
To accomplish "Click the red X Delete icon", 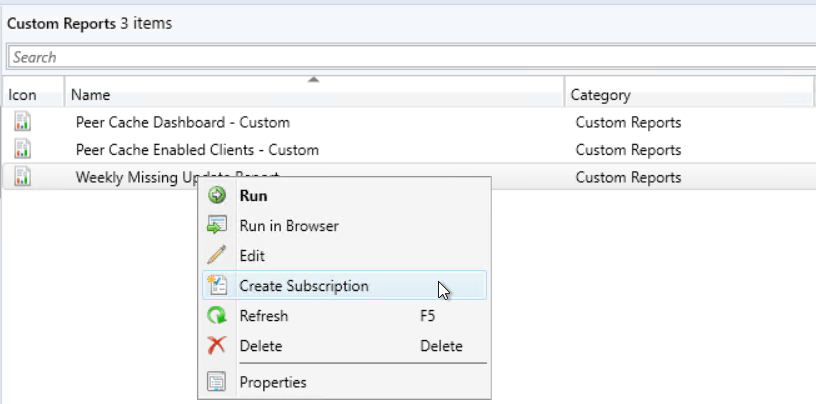I will coord(216,346).
